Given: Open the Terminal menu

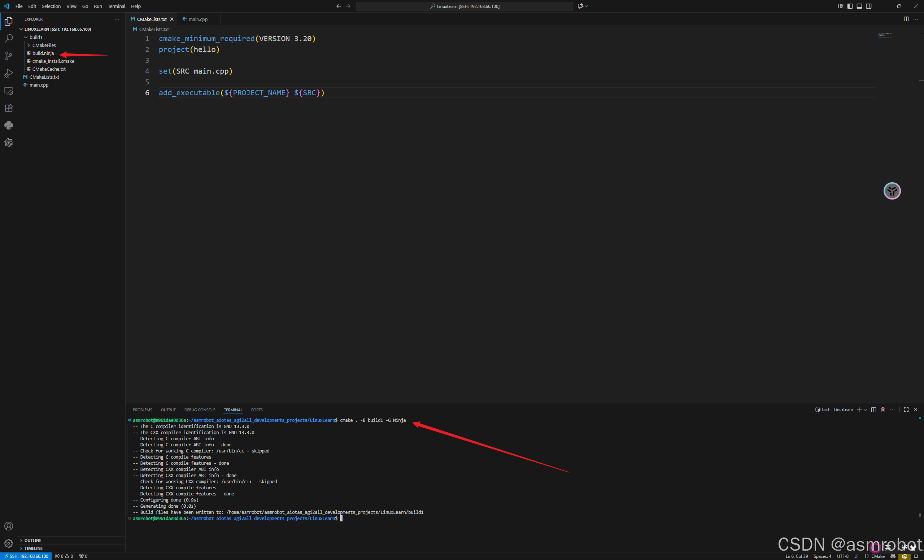Looking at the screenshot, I should click(x=116, y=6).
